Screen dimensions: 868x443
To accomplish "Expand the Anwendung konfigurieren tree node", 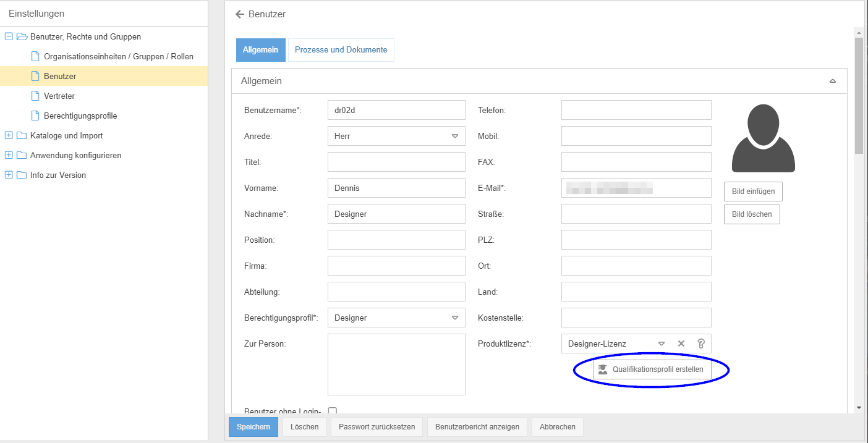I will click(x=9, y=155).
